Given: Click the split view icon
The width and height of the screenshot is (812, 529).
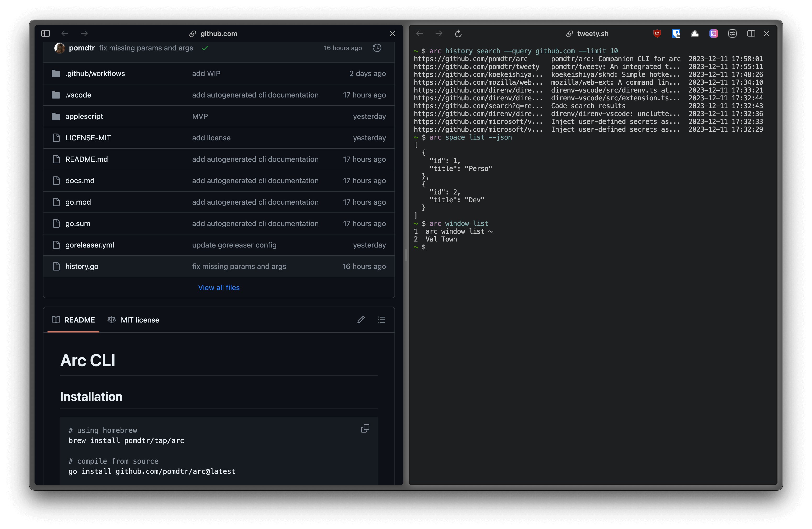Looking at the screenshot, I should tap(751, 33).
